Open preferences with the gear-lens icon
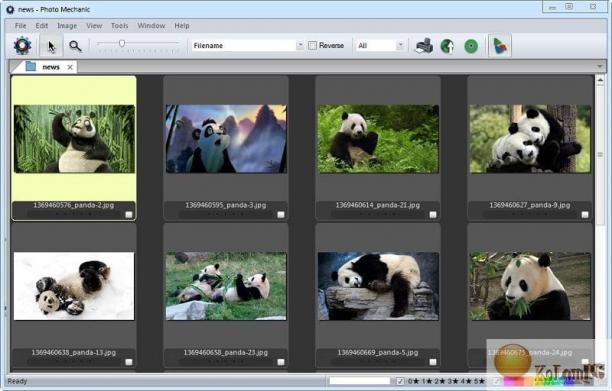This screenshot has width=612, height=391. (x=22, y=46)
